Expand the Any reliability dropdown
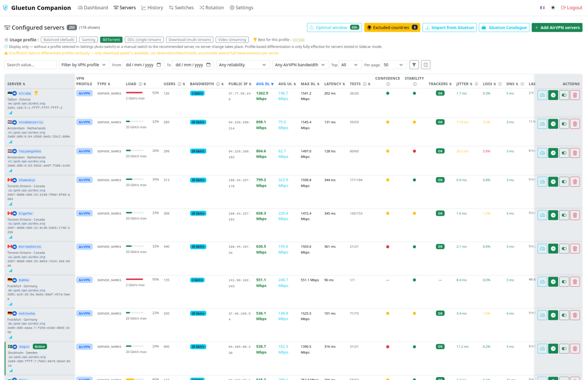The width and height of the screenshot is (588, 380). point(243,65)
